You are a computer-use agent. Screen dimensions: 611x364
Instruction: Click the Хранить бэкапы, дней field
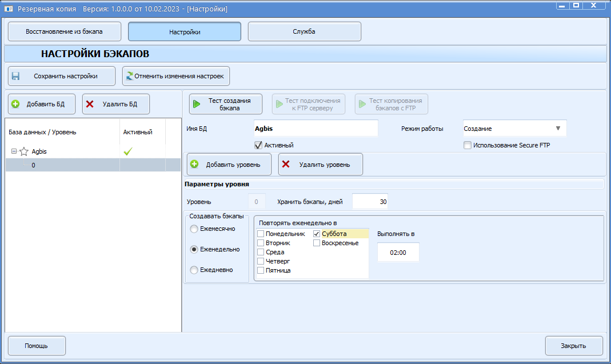[370, 202]
